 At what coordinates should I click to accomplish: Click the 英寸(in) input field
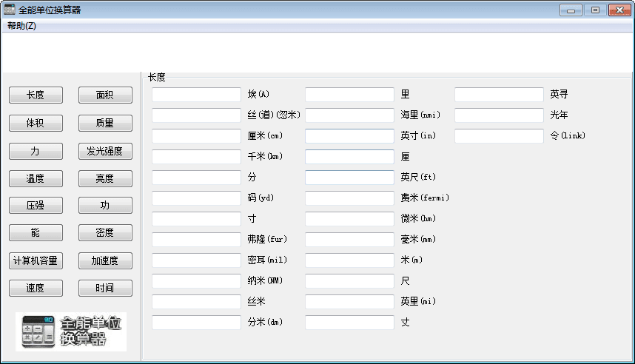[349, 136]
